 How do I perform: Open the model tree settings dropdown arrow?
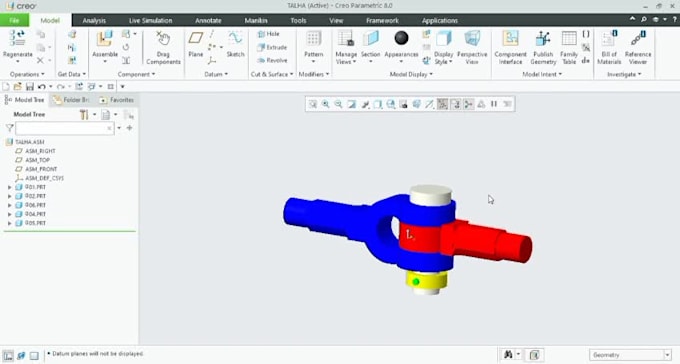tap(94, 115)
